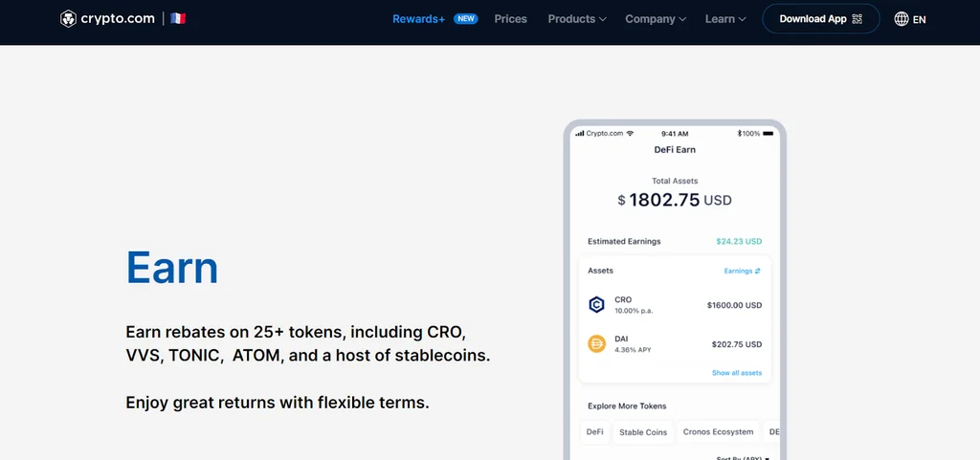Click the DAI asset row
Image resolution: width=980 pixels, height=460 pixels.
click(675, 344)
